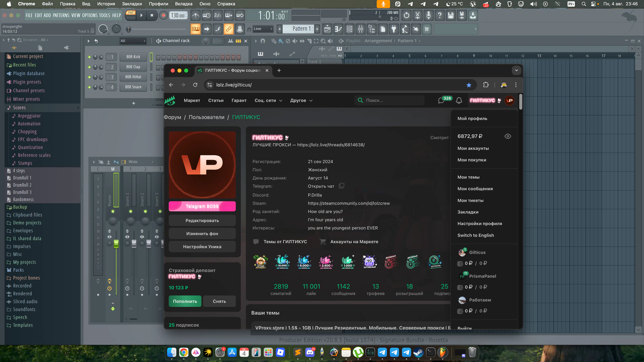Click the Chrome address bar URL
Viewport: 644px width, 362px height.
coord(234,85)
